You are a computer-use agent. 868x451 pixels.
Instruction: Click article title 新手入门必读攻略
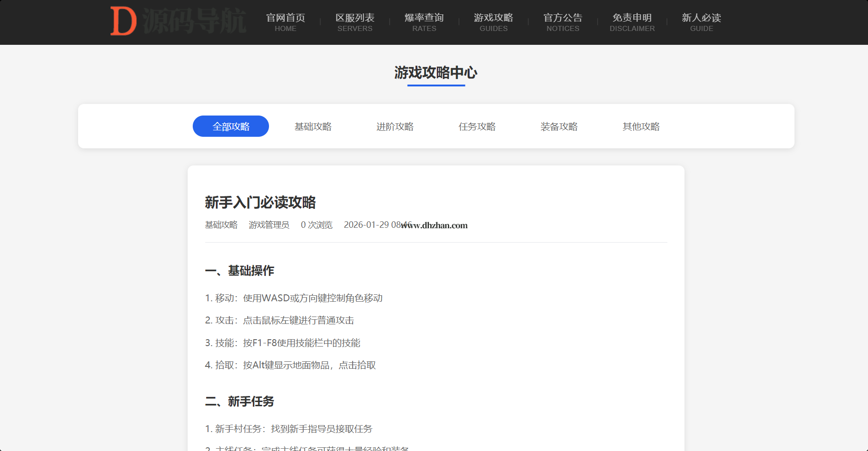pos(260,202)
